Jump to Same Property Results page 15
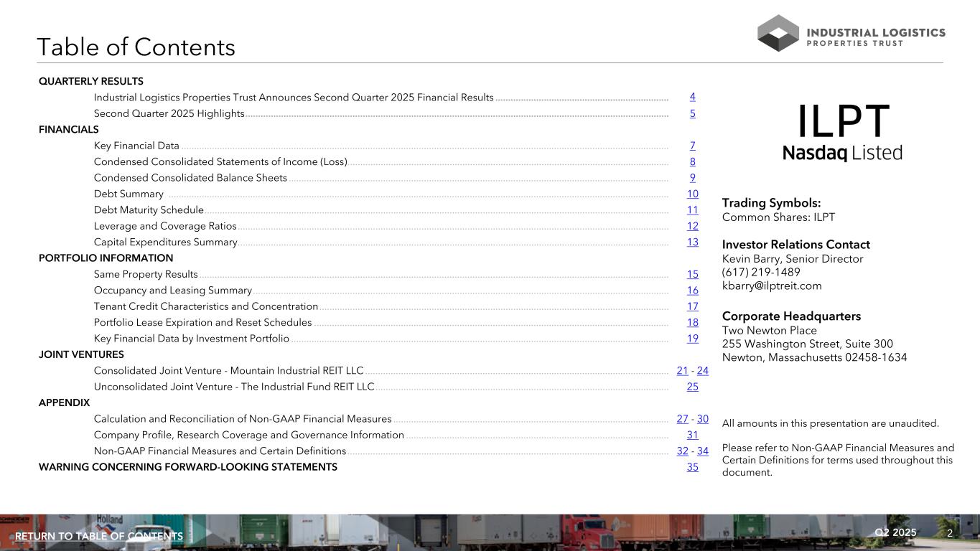Viewport: 980px width, 551px height. (x=692, y=274)
